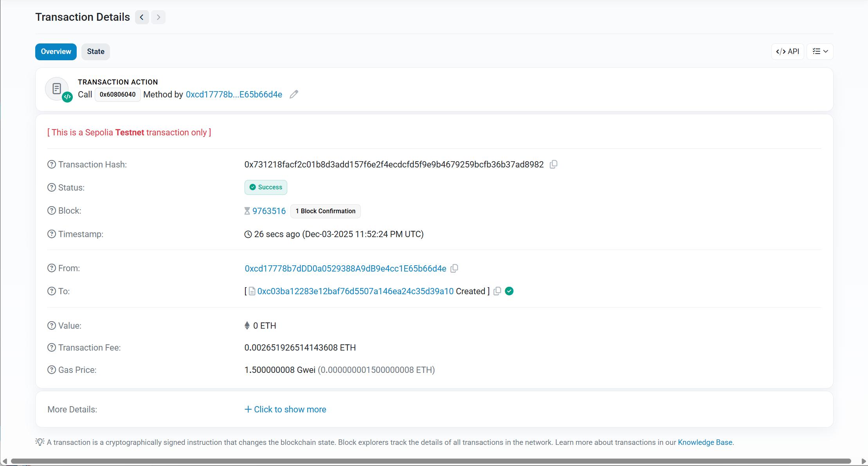Copy the created contract address
This screenshot has height=466, width=868.
(497, 291)
